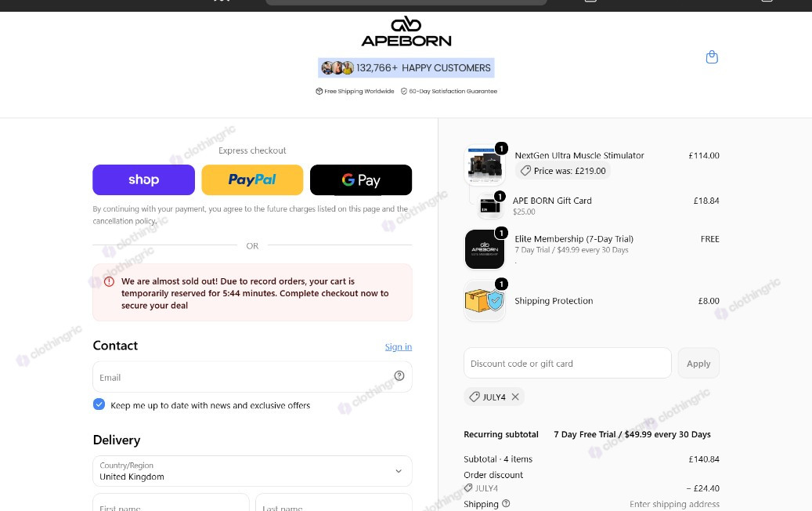
Task: Click the APE BORN Gift Card thumbnail
Action: pyautogui.click(x=490, y=206)
